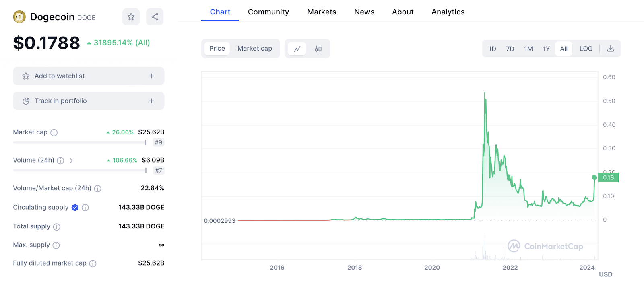Image resolution: width=644 pixels, height=282 pixels.
Task: Click plus icon on Add to watchlist
Action: [152, 76]
